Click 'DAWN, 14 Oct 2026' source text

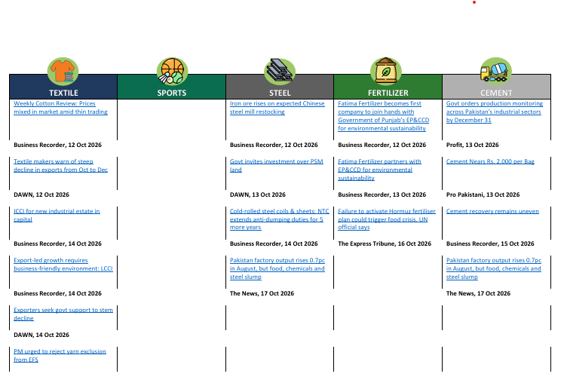pyautogui.click(x=41, y=335)
